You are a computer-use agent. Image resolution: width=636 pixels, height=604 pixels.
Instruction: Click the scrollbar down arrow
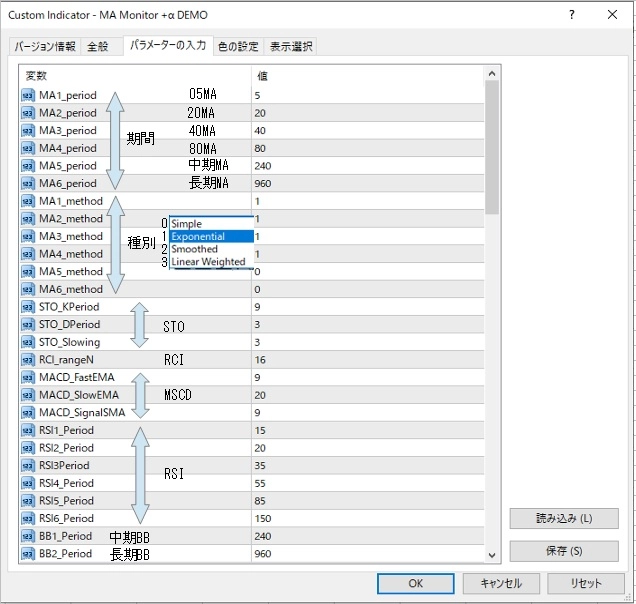pos(492,555)
